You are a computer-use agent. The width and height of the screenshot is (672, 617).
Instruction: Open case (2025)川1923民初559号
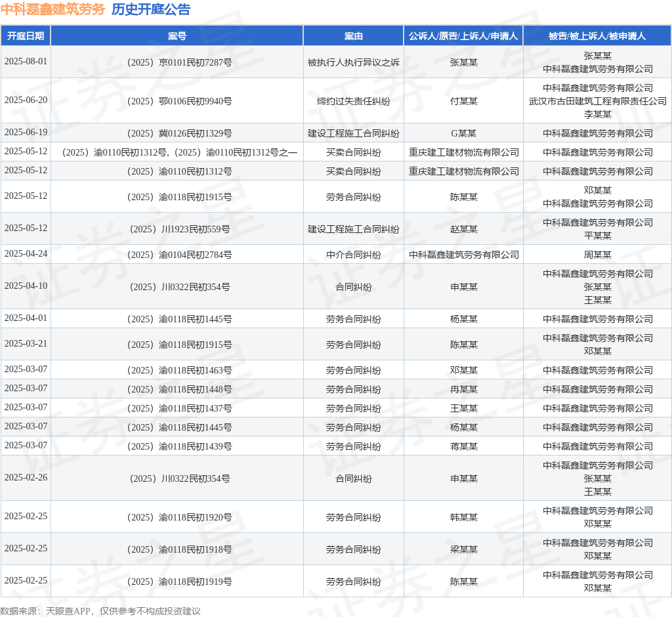pyautogui.click(x=180, y=229)
